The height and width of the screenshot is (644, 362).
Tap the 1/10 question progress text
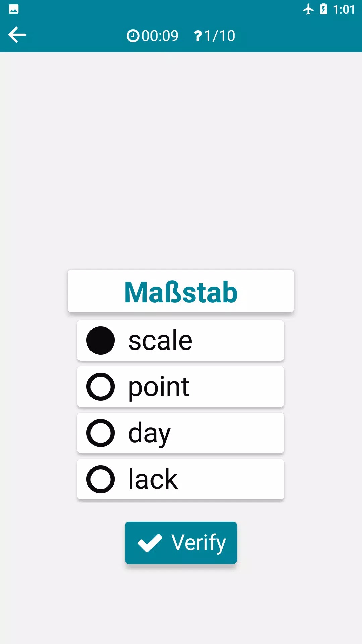[220, 36]
